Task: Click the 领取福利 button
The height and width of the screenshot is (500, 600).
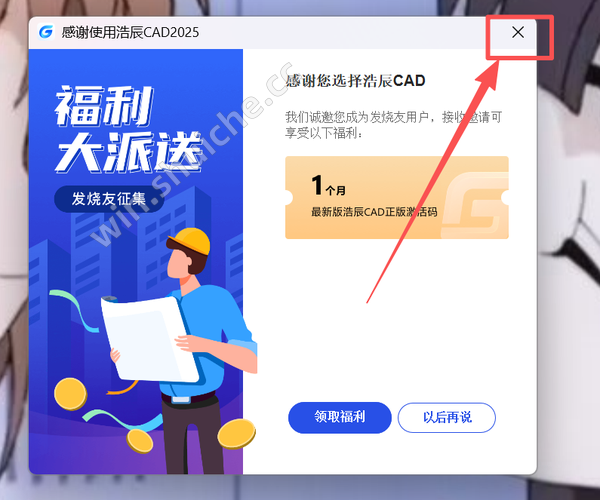Action: (339, 417)
